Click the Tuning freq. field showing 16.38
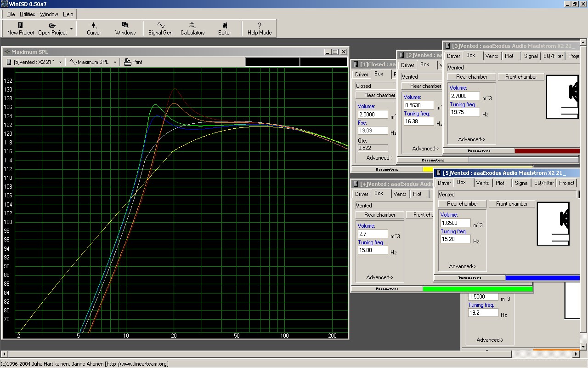The image size is (588, 368). coord(419,121)
